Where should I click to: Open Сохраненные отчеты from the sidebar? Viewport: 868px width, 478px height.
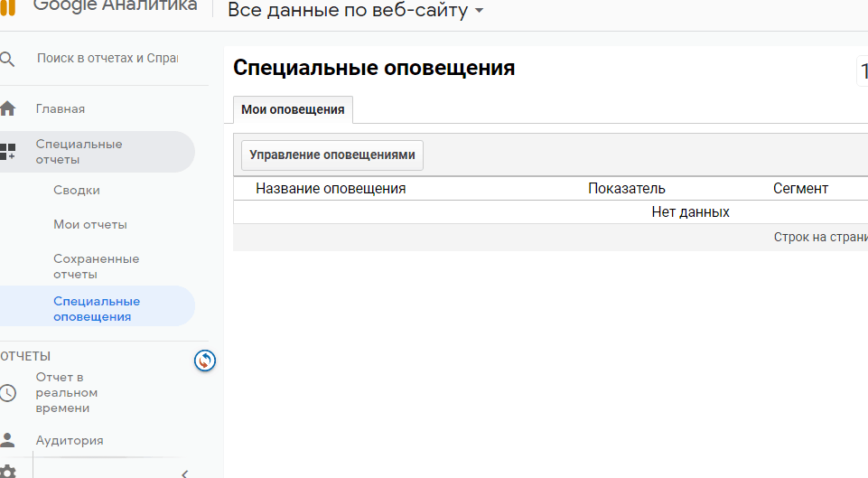coord(96,267)
